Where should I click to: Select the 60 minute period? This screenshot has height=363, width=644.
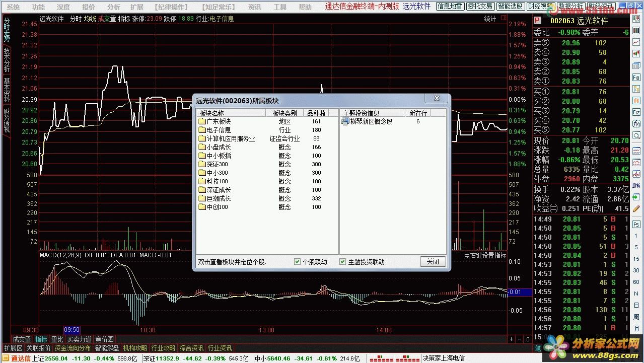(636, 282)
